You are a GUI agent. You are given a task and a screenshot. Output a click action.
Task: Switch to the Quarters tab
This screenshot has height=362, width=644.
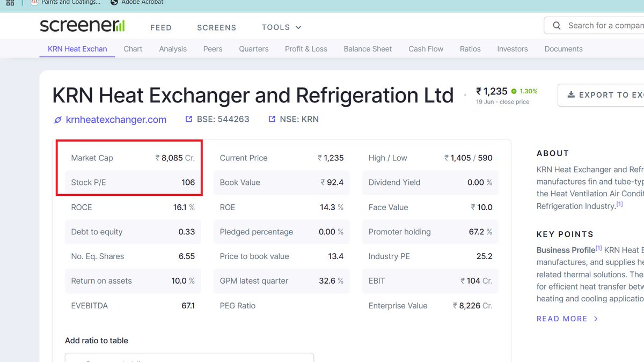[x=254, y=49]
